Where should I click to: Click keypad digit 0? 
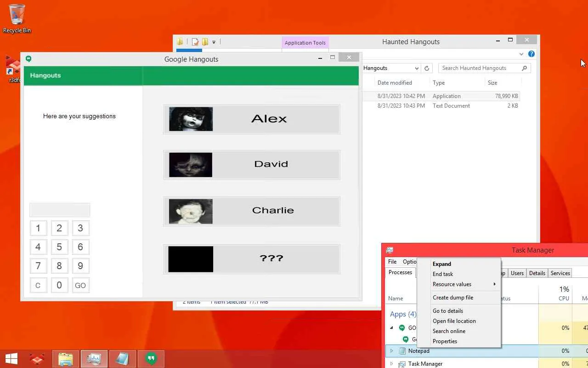[59, 285]
